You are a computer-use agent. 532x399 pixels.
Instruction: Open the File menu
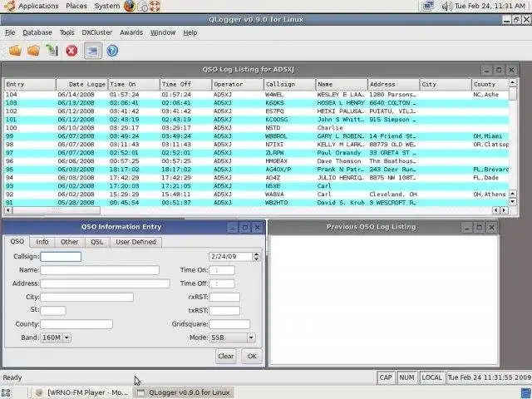coord(10,32)
